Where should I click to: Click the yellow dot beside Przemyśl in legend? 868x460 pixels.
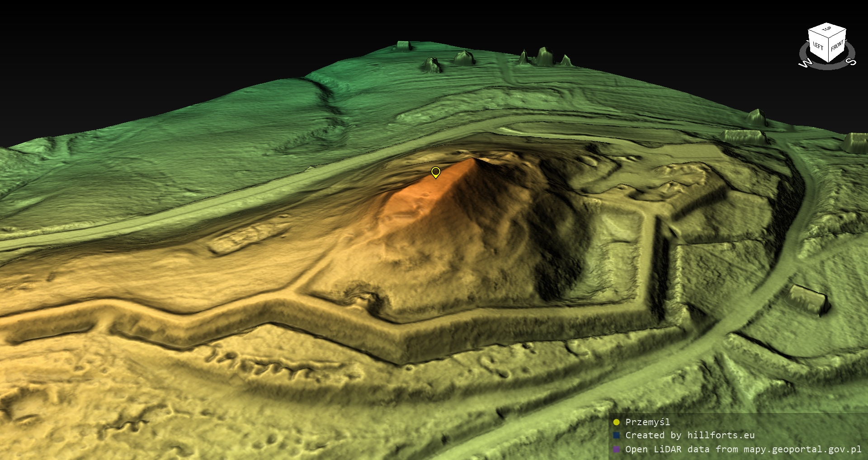pos(616,422)
